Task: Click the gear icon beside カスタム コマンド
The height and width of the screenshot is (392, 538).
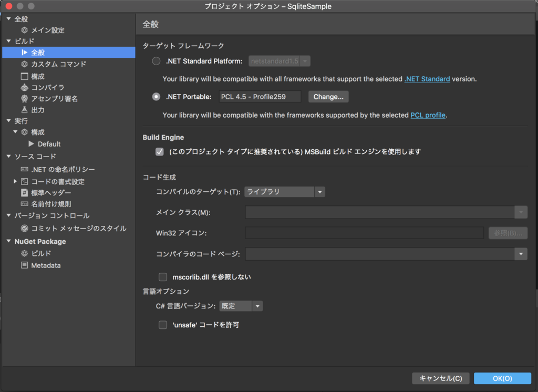Action: [24, 64]
